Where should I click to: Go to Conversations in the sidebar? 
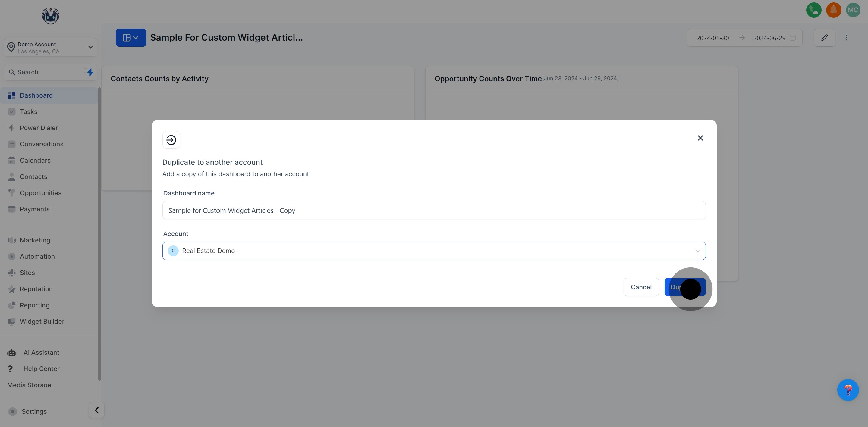(x=42, y=144)
